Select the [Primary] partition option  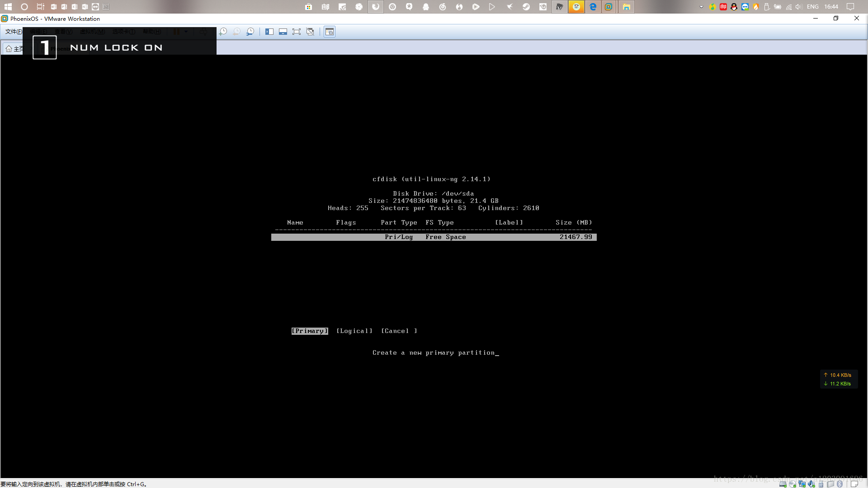[310, 331]
